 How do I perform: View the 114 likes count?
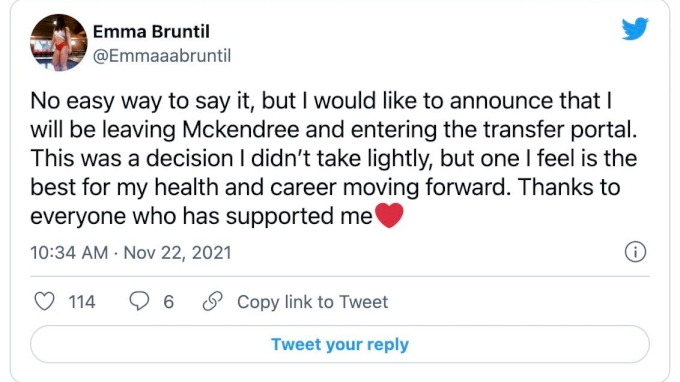click(x=82, y=302)
